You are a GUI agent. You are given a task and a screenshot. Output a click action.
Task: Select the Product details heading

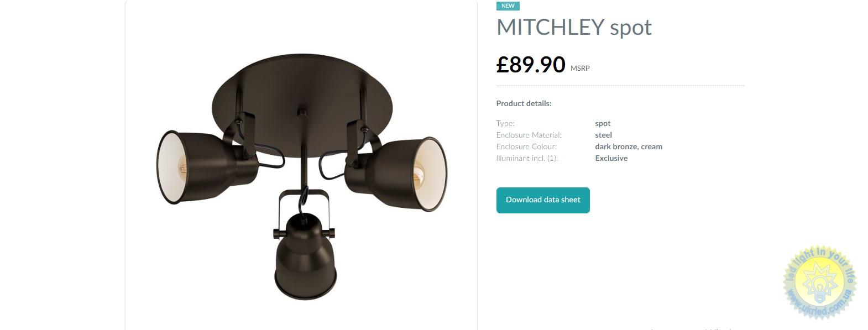point(524,103)
